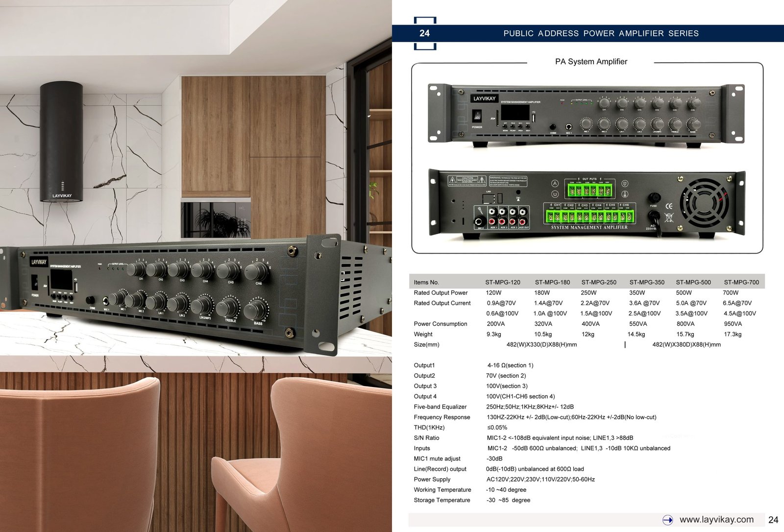
Task: Click the thermometer icon on the rear panel
Action: [x=625, y=194]
